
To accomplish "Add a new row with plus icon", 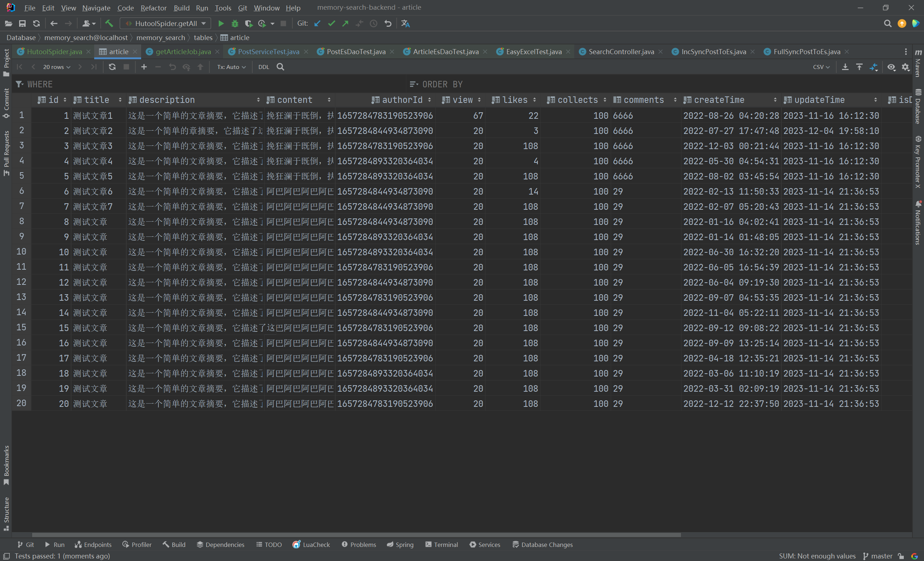I will point(144,67).
